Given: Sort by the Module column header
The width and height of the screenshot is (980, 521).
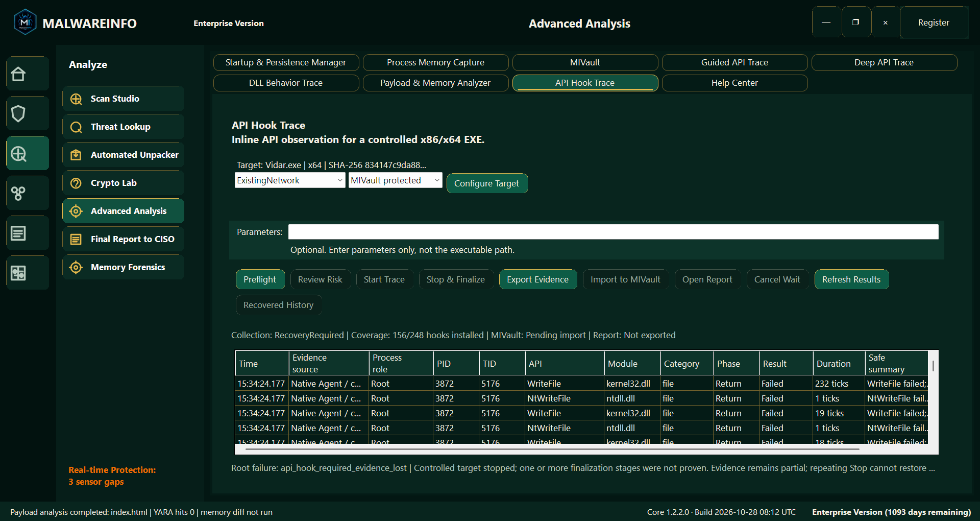Looking at the screenshot, I should (x=632, y=364).
